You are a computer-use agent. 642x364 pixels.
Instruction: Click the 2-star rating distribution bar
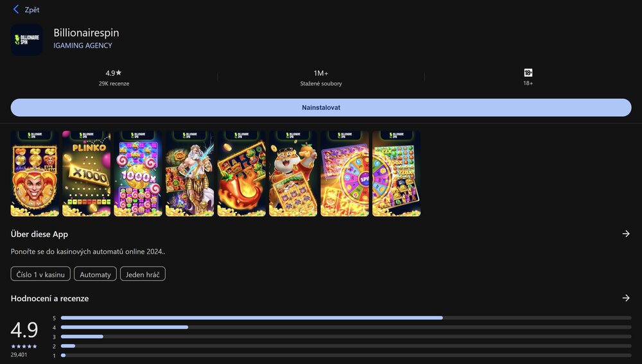[346, 346]
